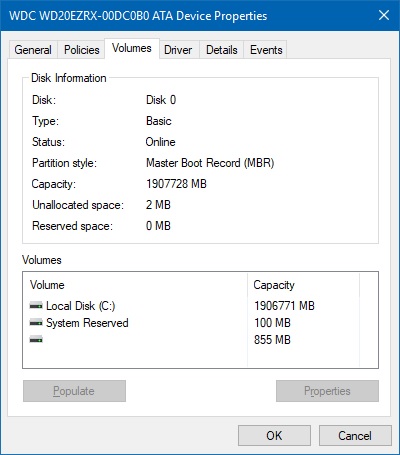400x455 pixels.
Task: Switch to the General tab
Action: click(x=33, y=50)
